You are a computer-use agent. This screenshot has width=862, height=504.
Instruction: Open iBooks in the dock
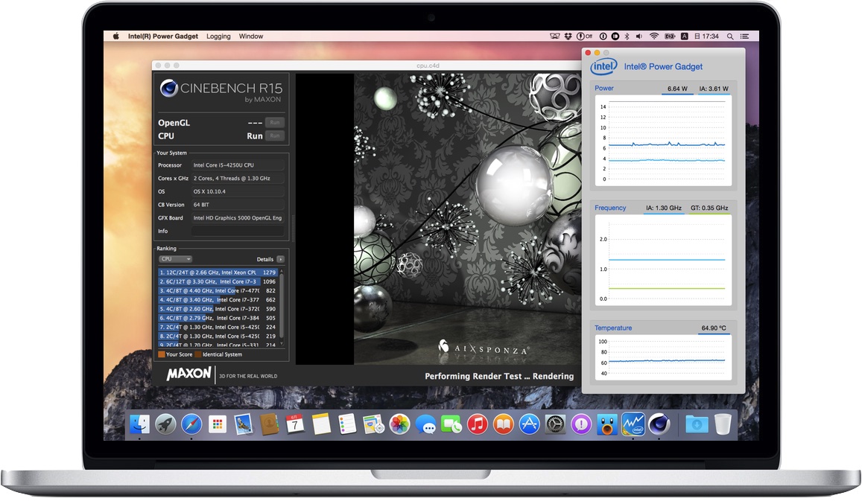point(503,424)
